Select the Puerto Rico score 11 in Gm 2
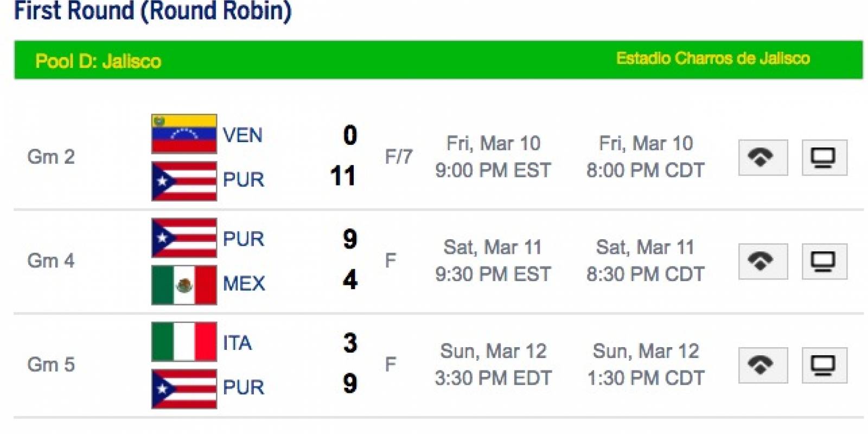Image resolution: width=868 pixels, height=434 pixels. [x=343, y=176]
